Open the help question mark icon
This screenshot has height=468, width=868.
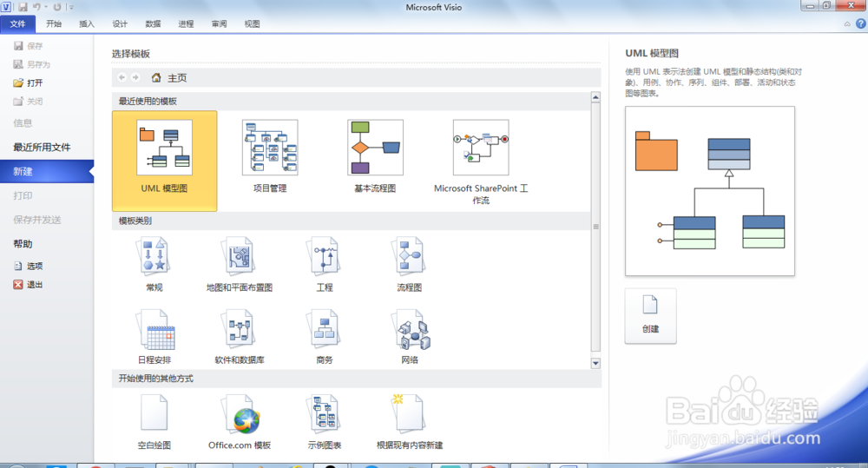861,23
